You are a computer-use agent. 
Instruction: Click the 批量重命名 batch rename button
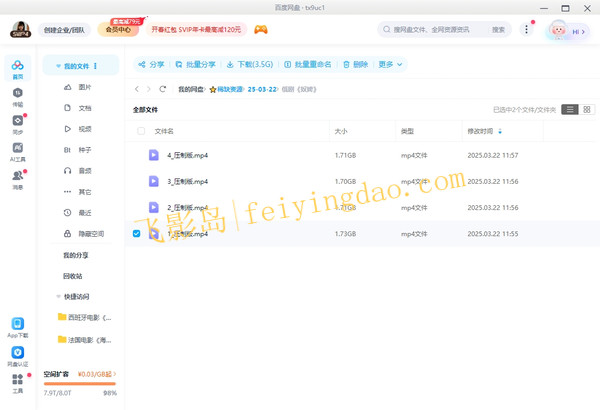[x=308, y=64]
